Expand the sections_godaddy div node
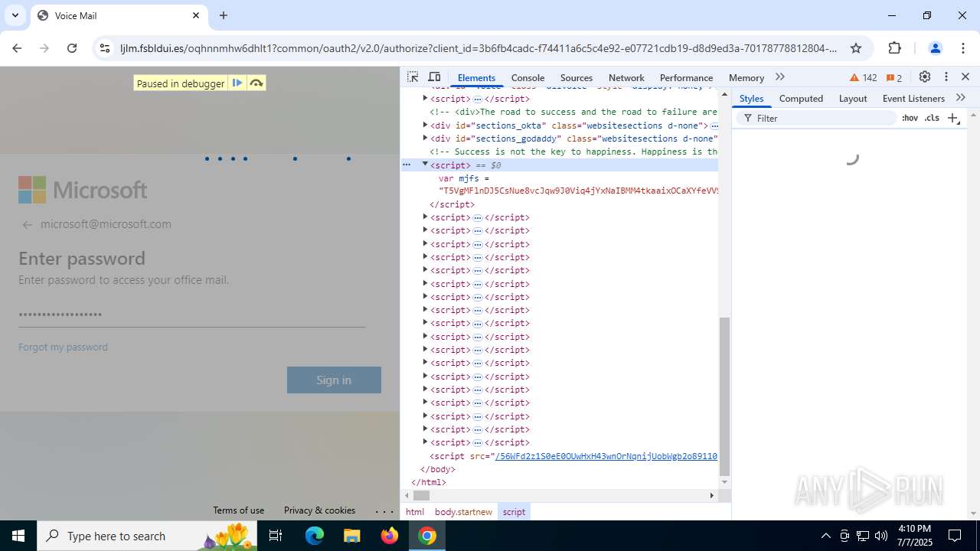 [425, 138]
